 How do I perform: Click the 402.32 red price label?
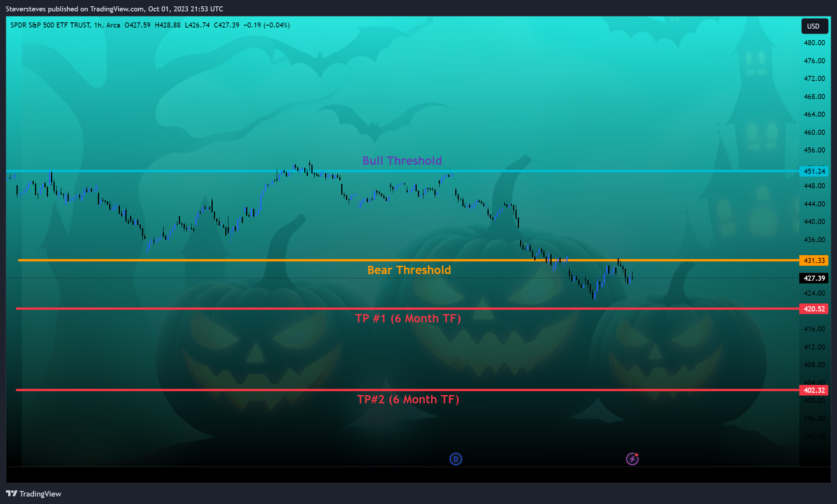click(814, 390)
